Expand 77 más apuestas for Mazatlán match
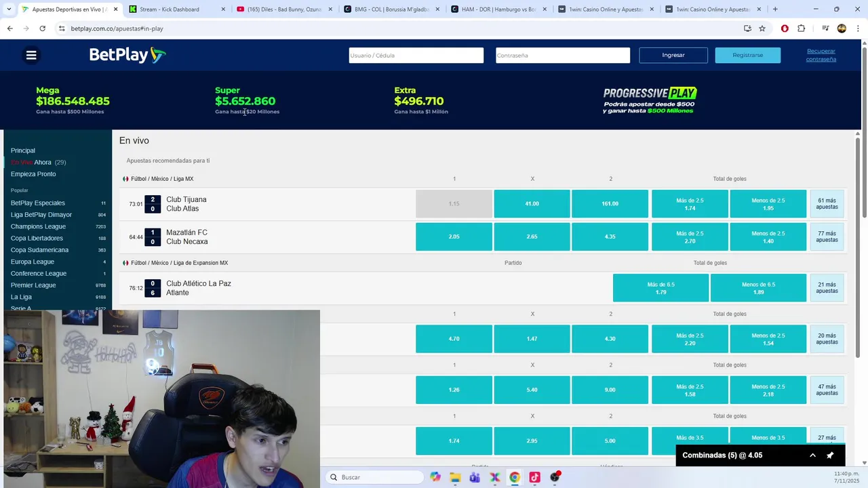The height and width of the screenshot is (488, 868). coord(827,237)
